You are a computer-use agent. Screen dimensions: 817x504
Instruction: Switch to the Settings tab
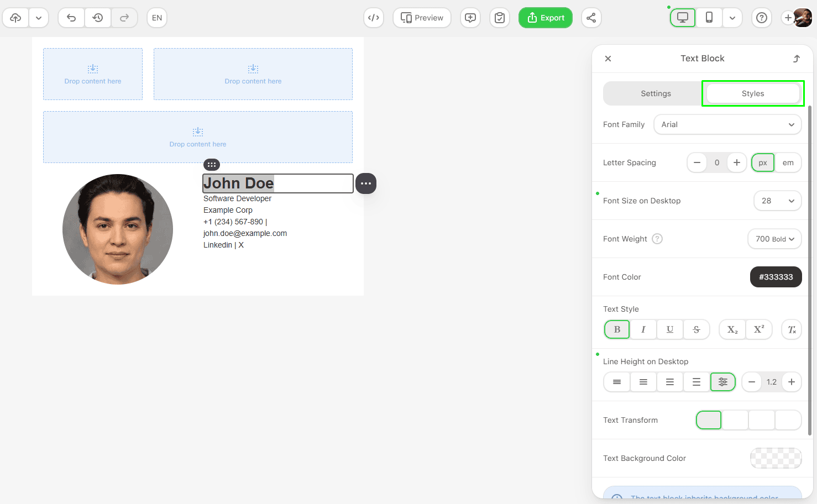coord(656,93)
